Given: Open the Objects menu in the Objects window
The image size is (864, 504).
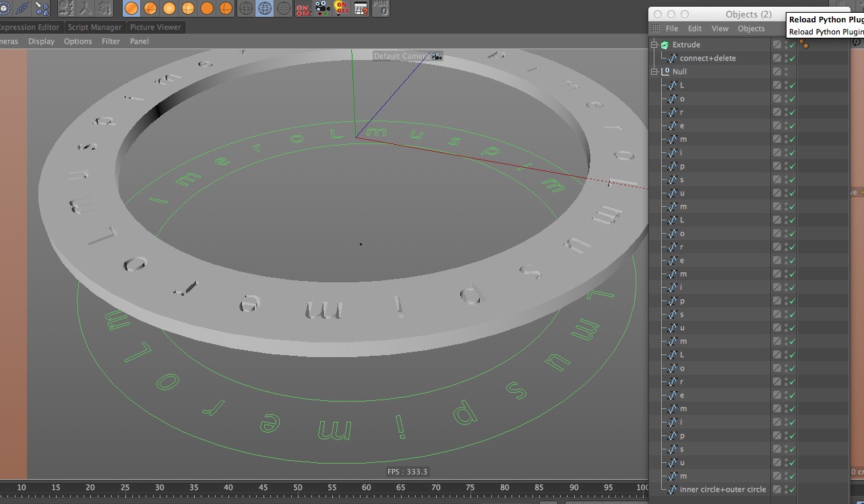Looking at the screenshot, I should coord(751,28).
